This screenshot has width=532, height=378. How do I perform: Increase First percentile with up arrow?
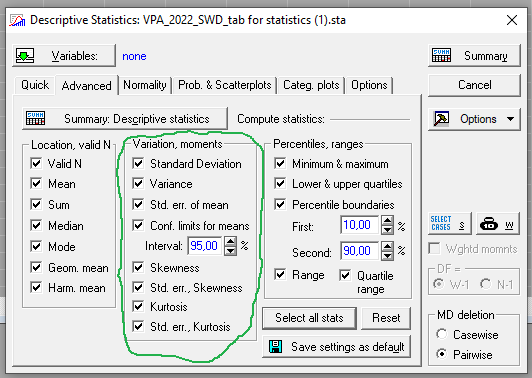click(x=387, y=221)
